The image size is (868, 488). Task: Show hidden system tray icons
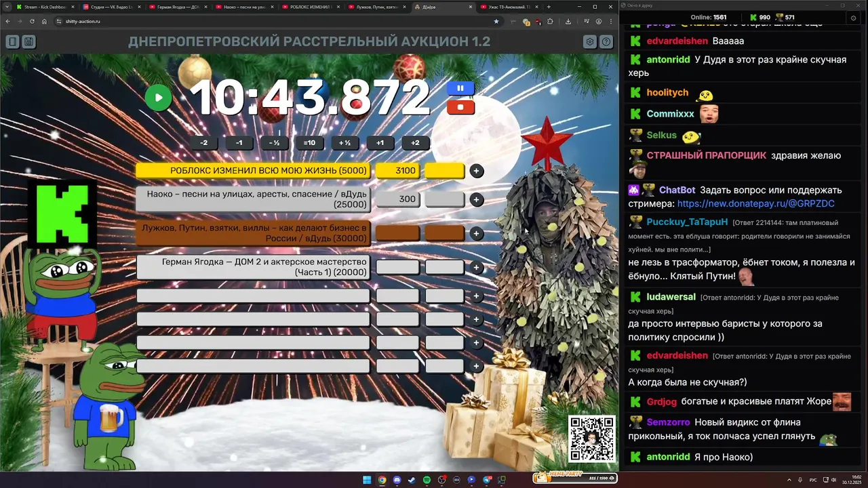pos(789,480)
